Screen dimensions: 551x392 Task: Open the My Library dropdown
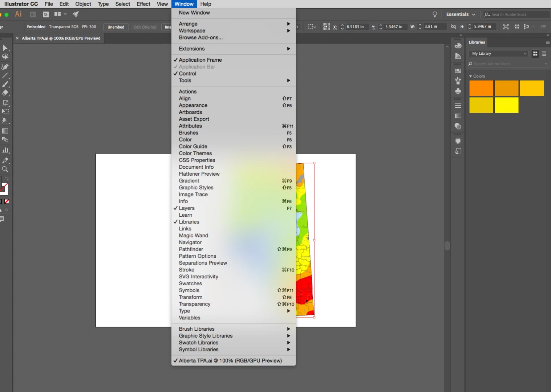499,53
